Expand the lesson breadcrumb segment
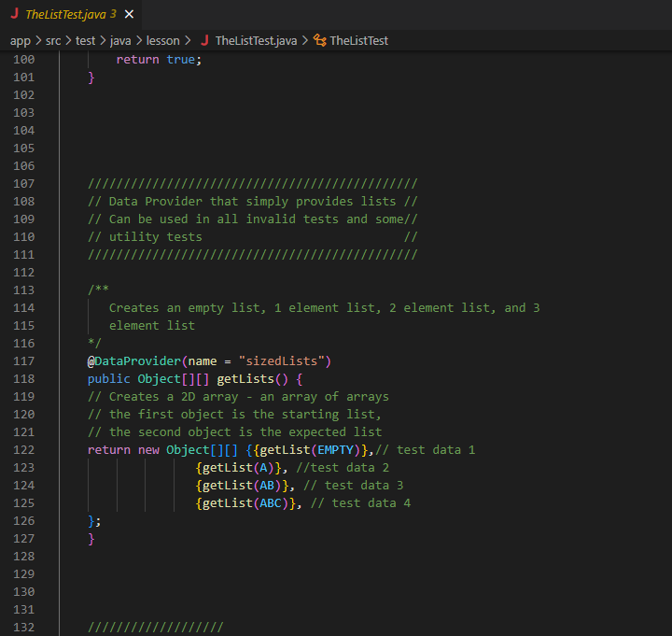Image resolution: width=672 pixels, height=636 pixels. (x=162, y=40)
